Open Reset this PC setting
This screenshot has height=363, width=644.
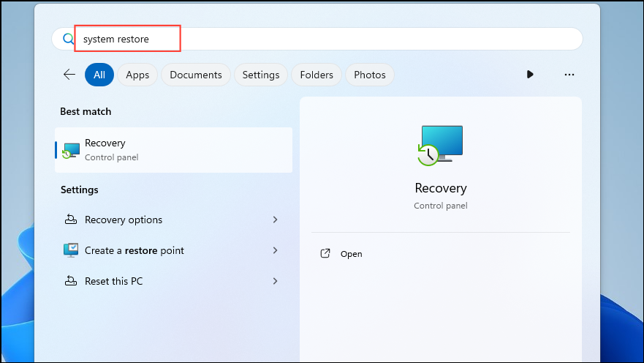point(174,281)
